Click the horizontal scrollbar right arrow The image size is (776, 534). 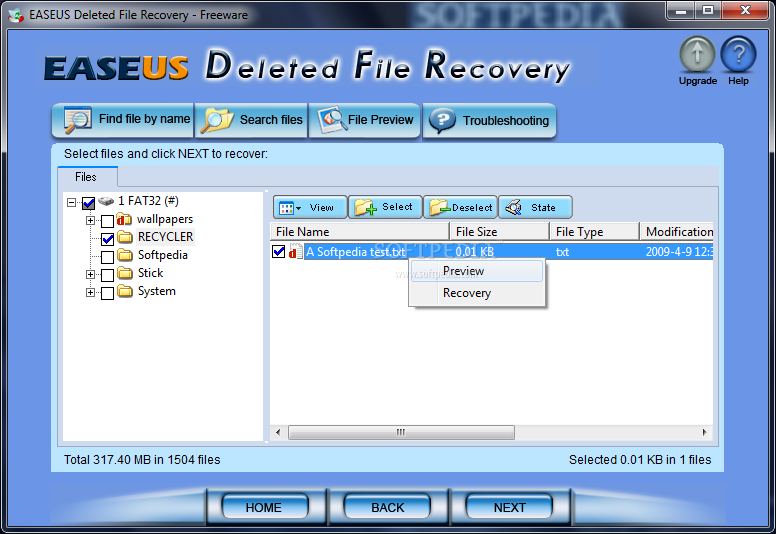click(705, 433)
